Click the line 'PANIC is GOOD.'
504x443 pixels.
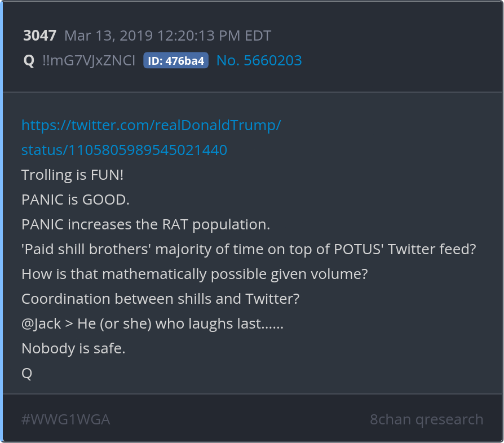click(x=76, y=200)
